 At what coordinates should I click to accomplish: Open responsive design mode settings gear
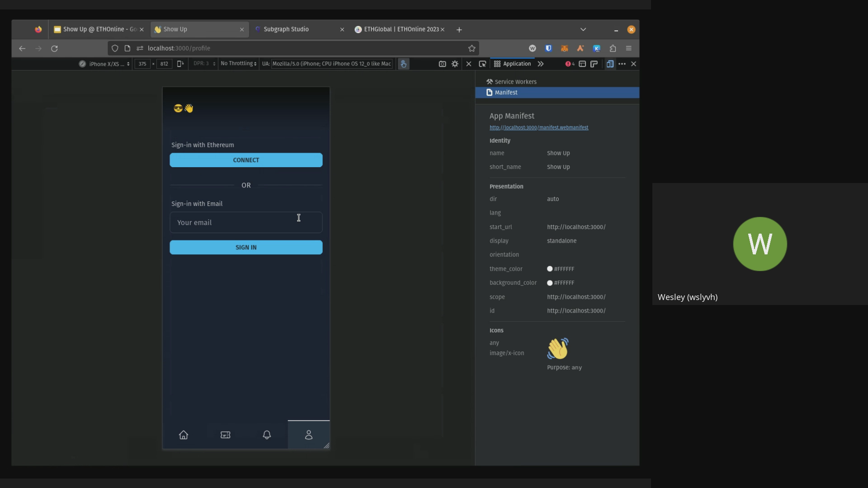[455, 64]
